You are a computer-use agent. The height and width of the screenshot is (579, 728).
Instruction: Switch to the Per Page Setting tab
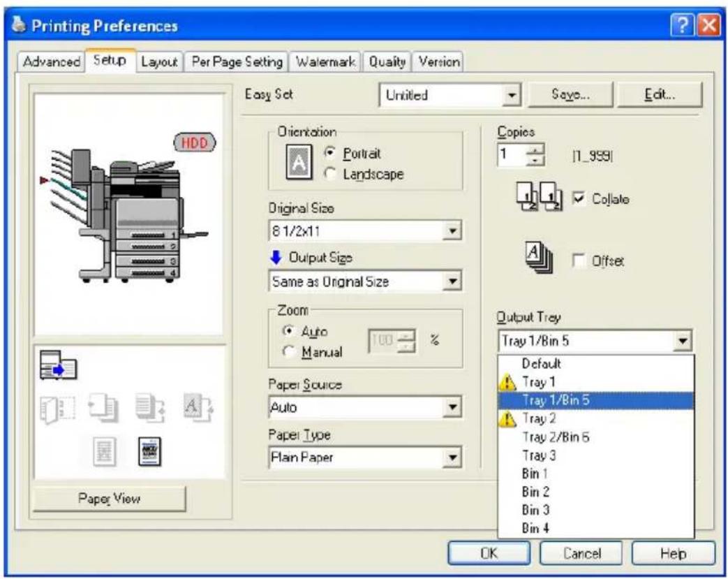pos(237,61)
